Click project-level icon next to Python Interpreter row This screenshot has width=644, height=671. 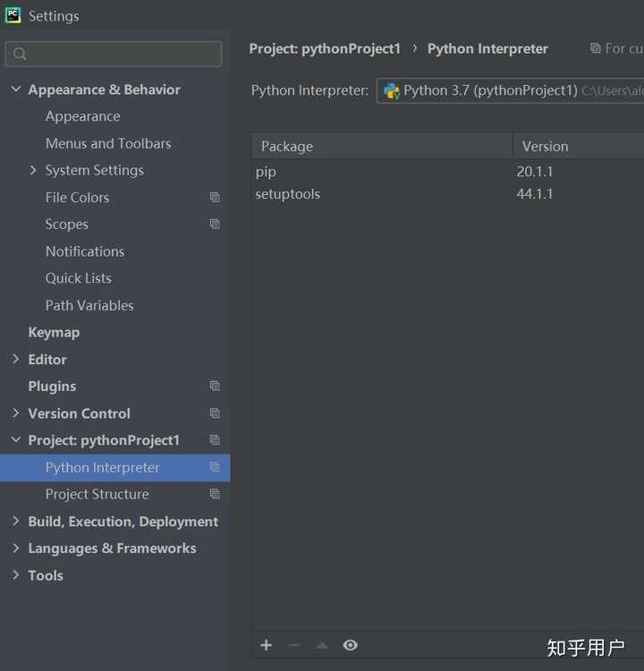pos(215,467)
